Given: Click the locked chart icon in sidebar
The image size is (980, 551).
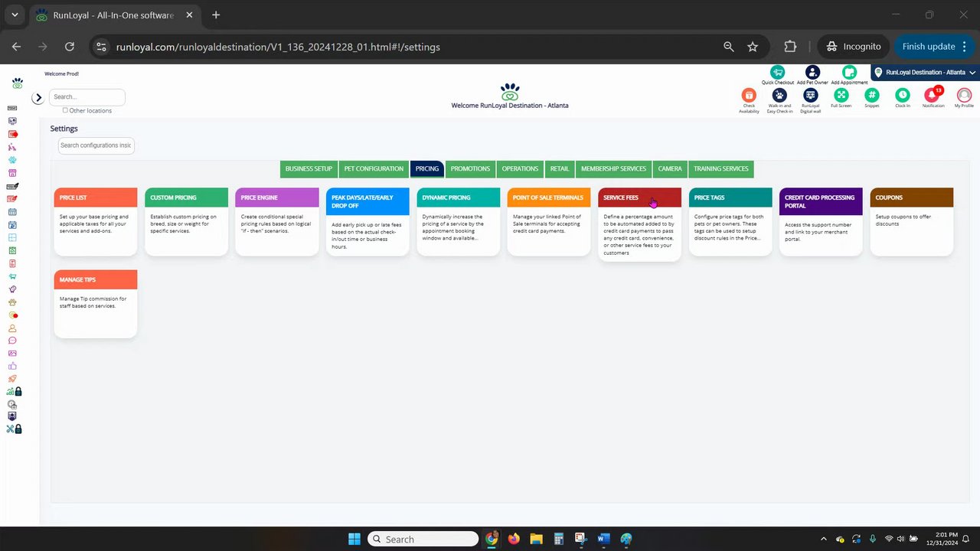Looking at the screenshot, I should [x=14, y=391].
